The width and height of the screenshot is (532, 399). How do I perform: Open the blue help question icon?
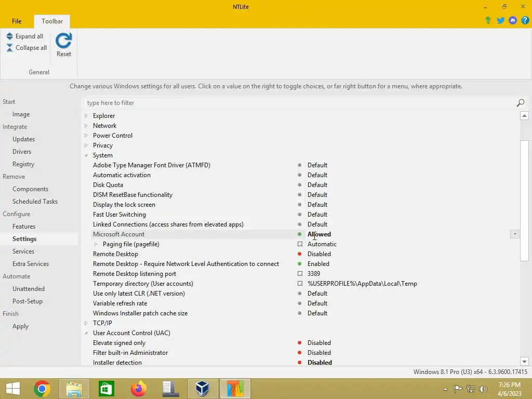coord(525,20)
